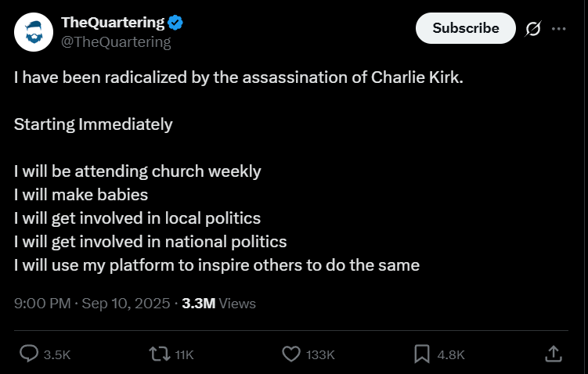Click the blue verified badge
Viewport: 588px width, 374px height.
pos(176,23)
